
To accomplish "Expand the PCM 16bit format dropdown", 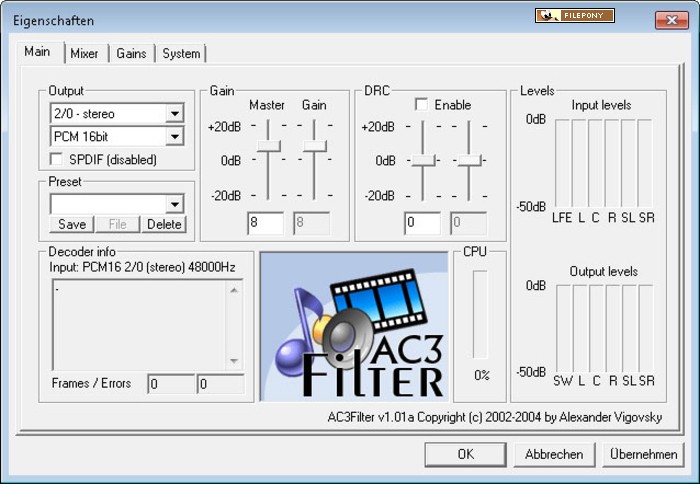I will (175, 136).
